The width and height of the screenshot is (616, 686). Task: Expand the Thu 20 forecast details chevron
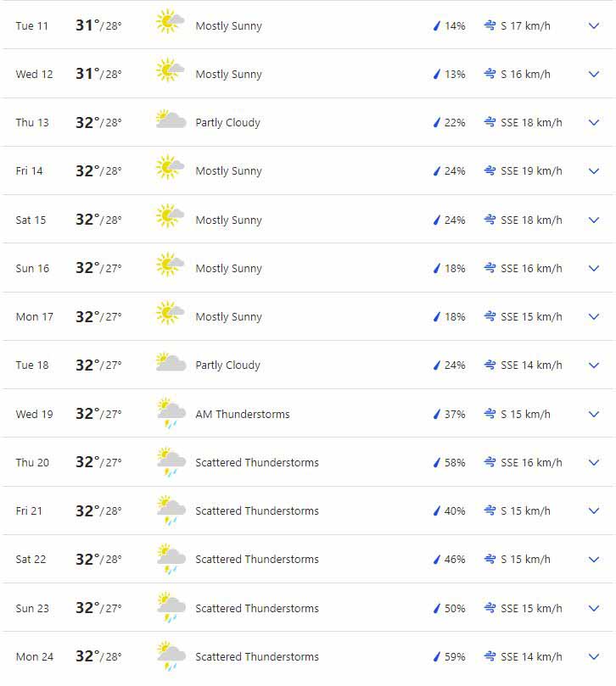[594, 462]
